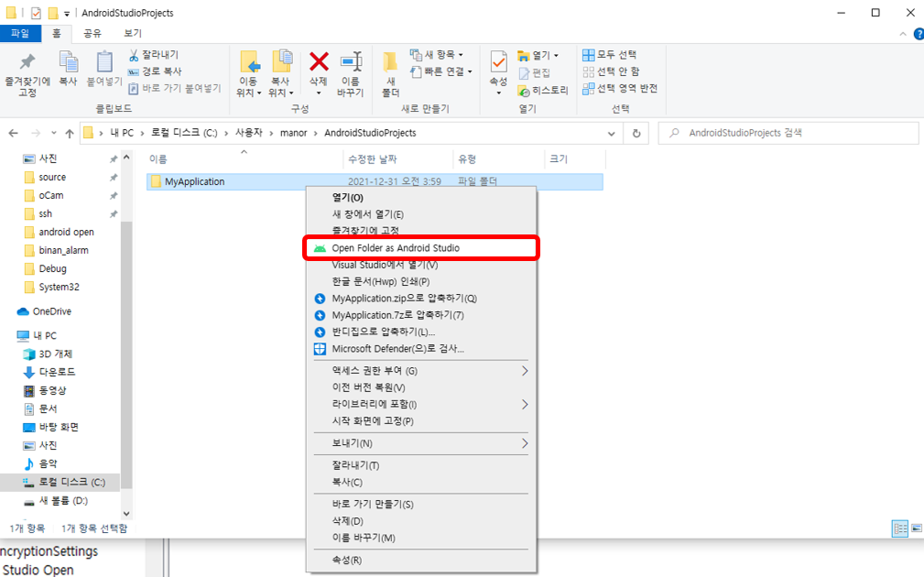
Task: Click the AndroidStudioProjects search field
Action: tap(788, 133)
